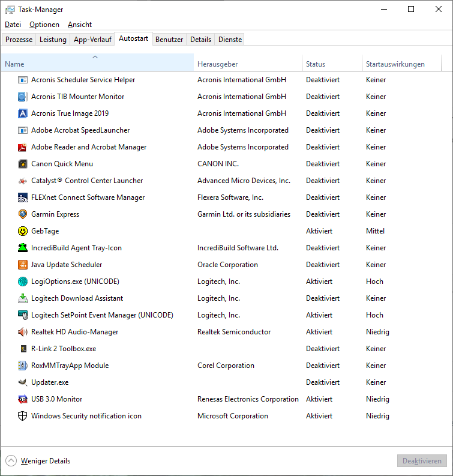Select the Catalyst Control Center Launcher icon
The image size is (453, 476).
[22, 181]
